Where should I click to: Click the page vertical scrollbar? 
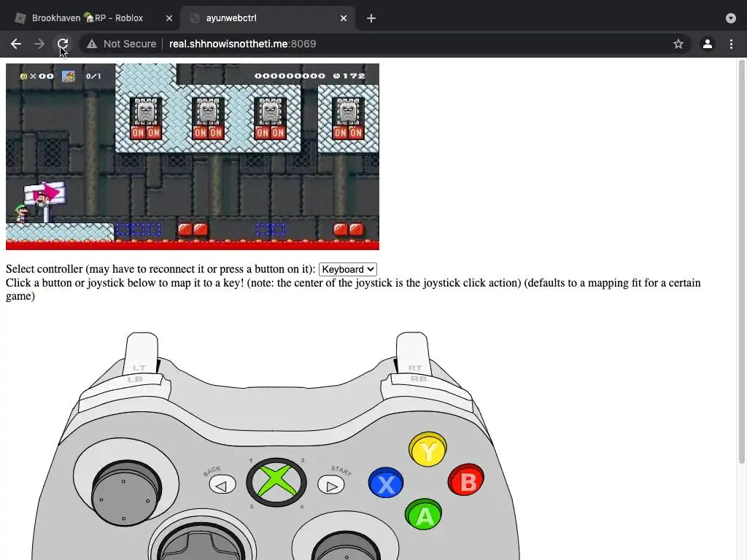tap(741, 261)
